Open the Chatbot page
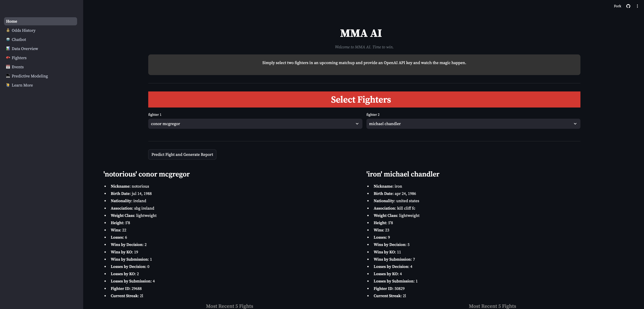 coord(19,39)
